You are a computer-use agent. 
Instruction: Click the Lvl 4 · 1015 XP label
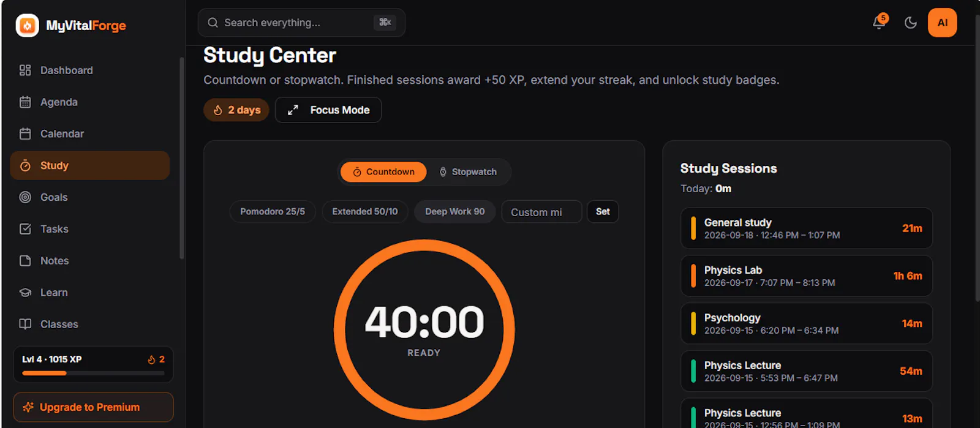[x=52, y=359]
